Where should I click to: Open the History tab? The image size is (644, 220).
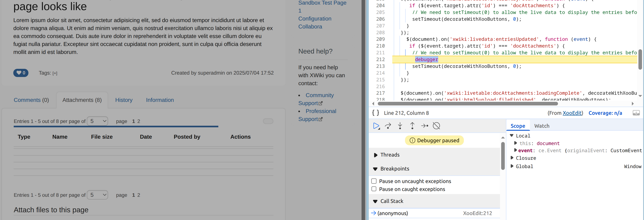(124, 100)
